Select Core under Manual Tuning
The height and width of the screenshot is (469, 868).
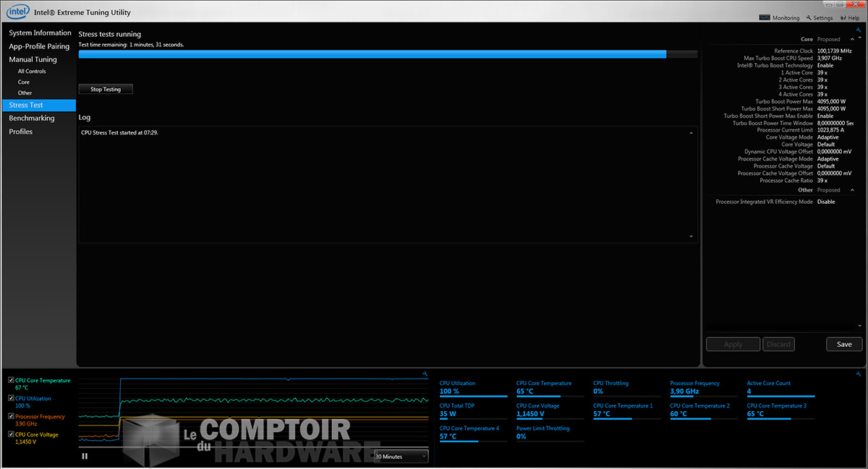[x=24, y=82]
